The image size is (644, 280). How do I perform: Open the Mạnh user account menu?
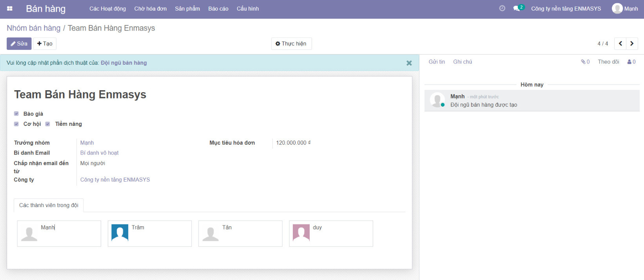[x=625, y=9]
